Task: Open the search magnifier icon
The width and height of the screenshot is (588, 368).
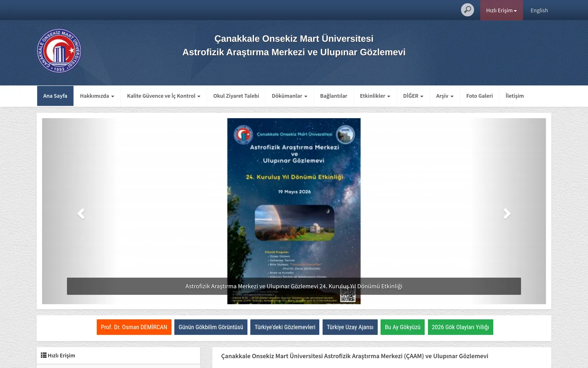Action: pos(468,10)
